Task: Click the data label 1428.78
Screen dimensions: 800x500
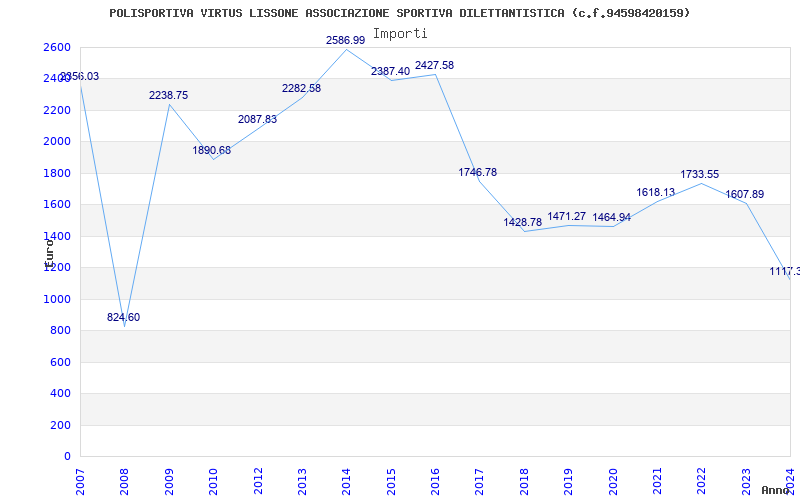Action: point(522,222)
